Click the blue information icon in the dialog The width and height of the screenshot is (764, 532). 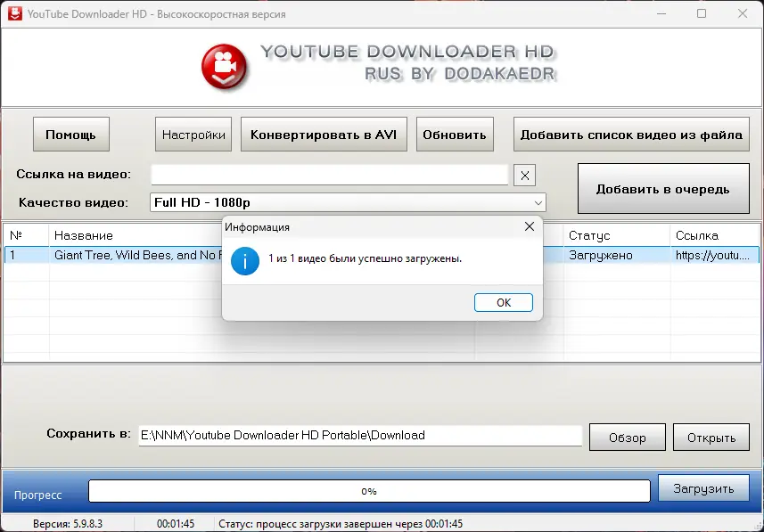coord(244,261)
